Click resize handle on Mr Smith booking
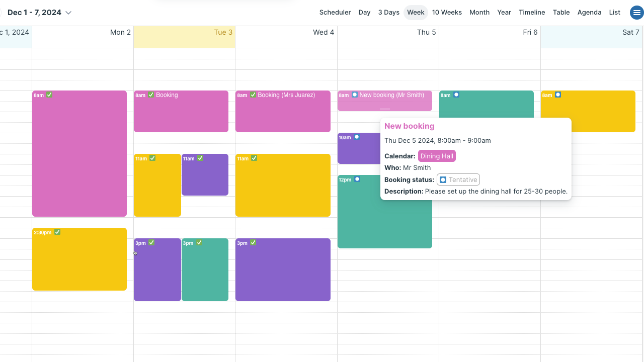Viewport: 644px width, 362px height. [x=385, y=109]
